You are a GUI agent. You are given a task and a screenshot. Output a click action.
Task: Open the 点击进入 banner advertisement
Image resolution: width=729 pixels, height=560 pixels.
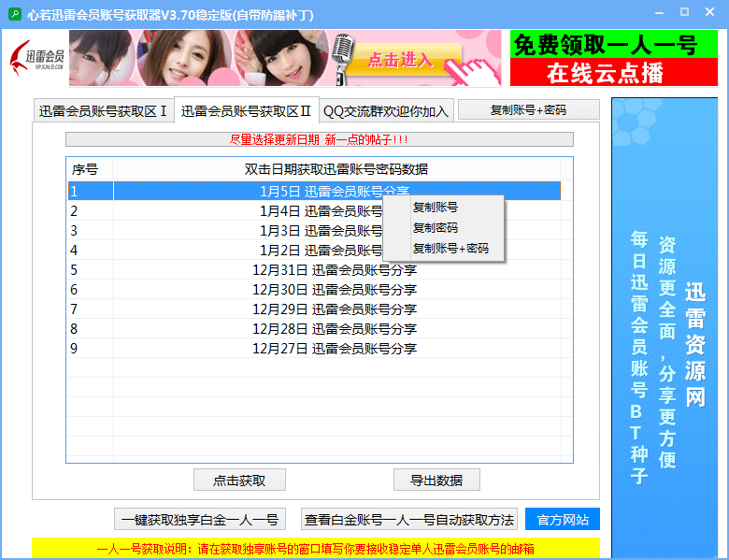click(285, 58)
